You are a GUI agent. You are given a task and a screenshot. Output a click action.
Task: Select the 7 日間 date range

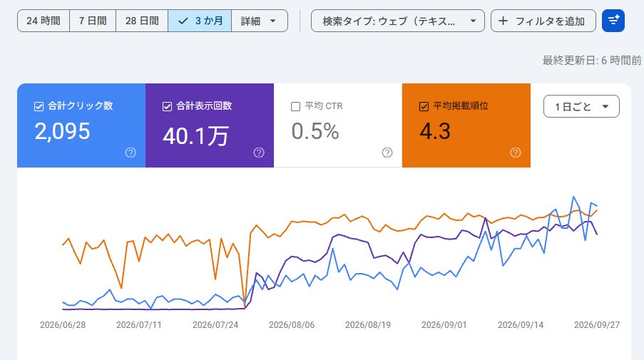93,21
